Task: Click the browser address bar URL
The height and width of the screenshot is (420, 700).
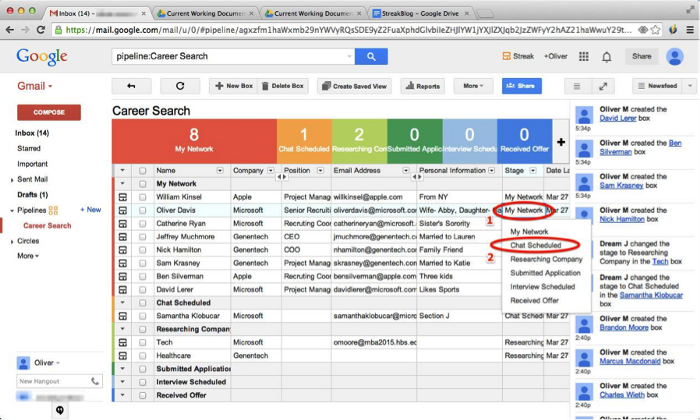Action: [x=348, y=30]
